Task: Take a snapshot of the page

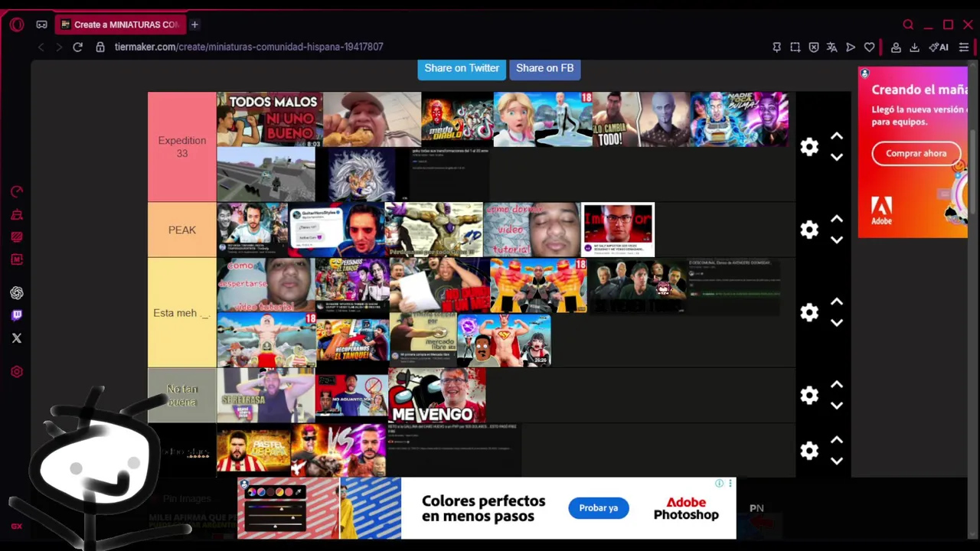Action: click(x=795, y=47)
